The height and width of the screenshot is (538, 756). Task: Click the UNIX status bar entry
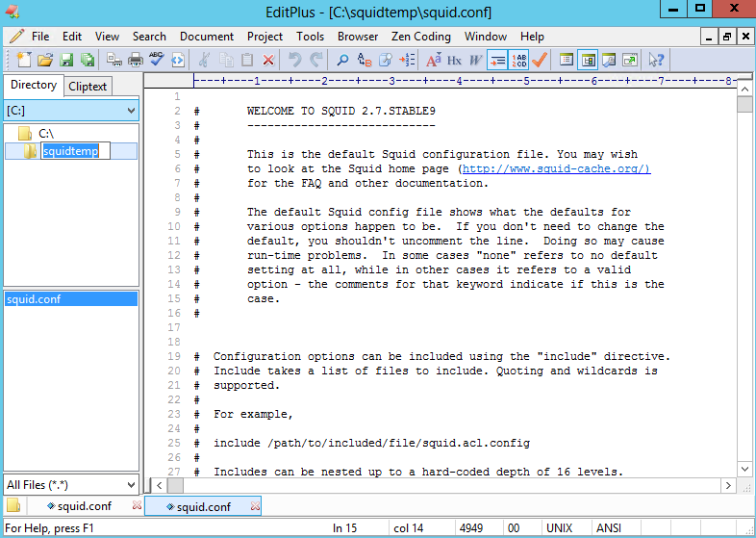pos(559,528)
